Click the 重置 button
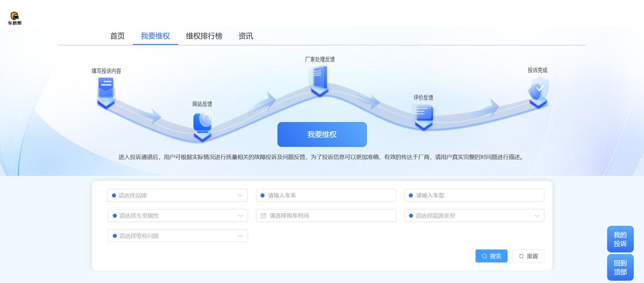Image resolution: width=644 pixels, height=283 pixels. coord(528,256)
